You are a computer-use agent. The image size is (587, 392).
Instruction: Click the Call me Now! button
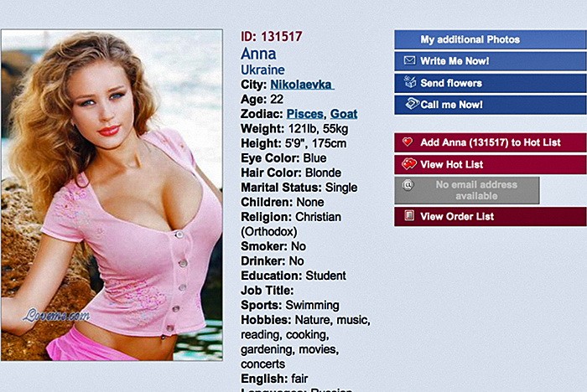(x=491, y=105)
